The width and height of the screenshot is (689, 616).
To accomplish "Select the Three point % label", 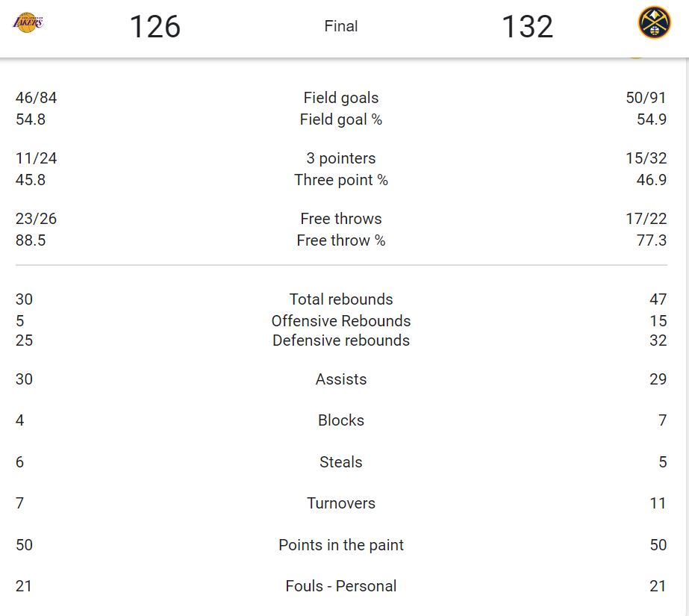I will [x=341, y=180].
